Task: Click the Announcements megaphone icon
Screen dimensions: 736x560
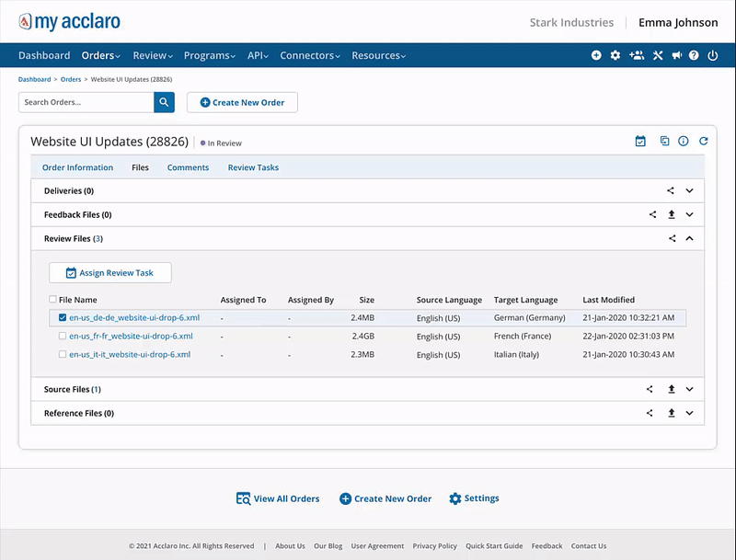Action: coord(678,55)
